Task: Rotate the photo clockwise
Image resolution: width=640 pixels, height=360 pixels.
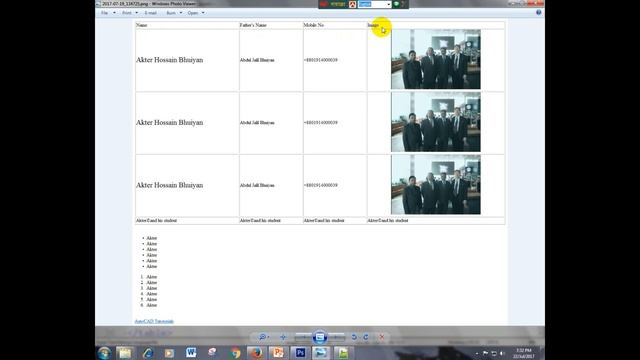Action: pos(366,337)
